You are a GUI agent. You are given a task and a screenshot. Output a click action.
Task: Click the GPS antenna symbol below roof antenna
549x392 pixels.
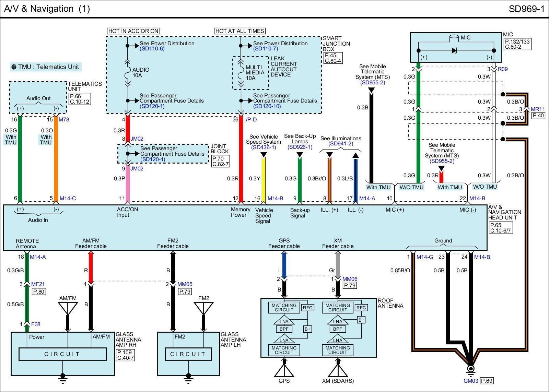284,370
